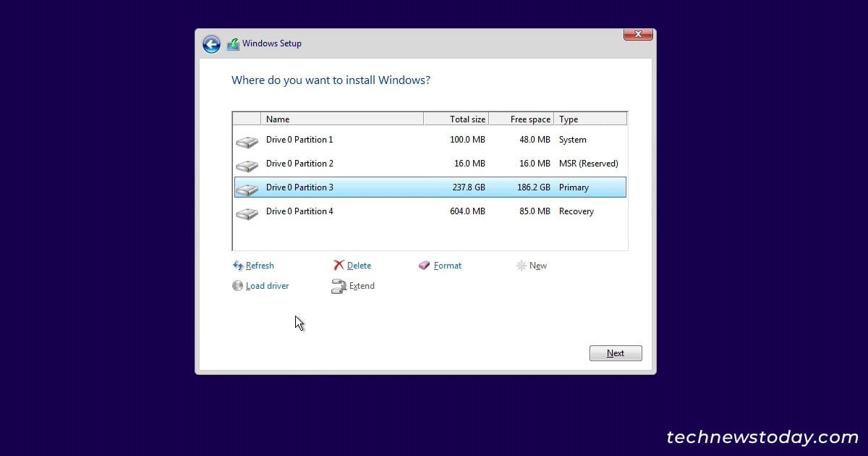Click the Format eraser icon

[x=425, y=266]
